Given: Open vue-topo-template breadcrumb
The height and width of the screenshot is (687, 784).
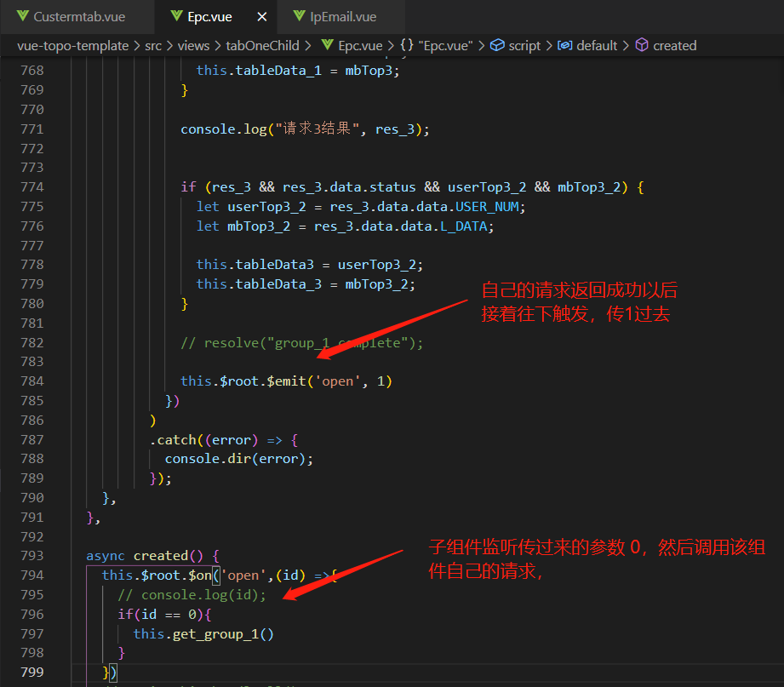Looking at the screenshot, I should point(73,45).
